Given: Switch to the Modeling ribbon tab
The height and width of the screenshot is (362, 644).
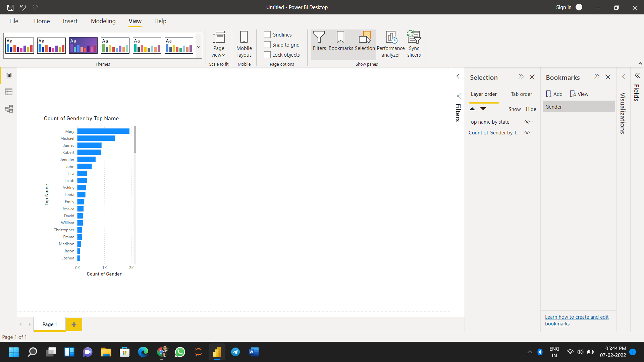Looking at the screenshot, I should pyautogui.click(x=103, y=21).
